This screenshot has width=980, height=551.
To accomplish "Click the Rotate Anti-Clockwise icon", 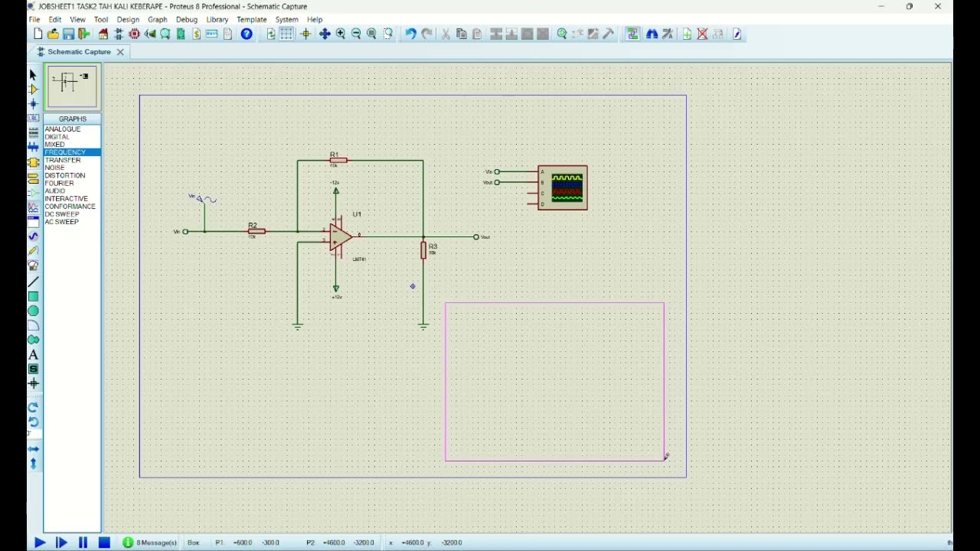I will (33, 422).
